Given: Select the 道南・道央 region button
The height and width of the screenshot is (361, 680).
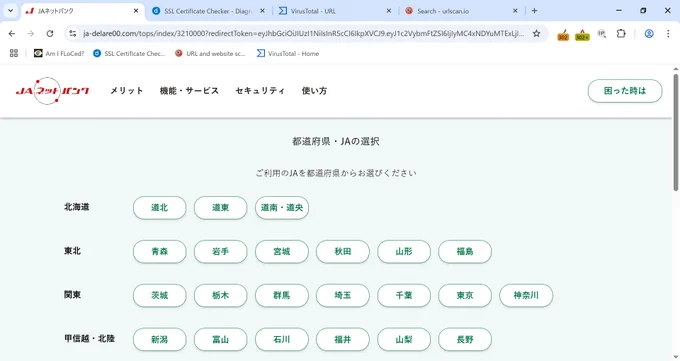Looking at the screenshot, I should click(x=282, y=208).
